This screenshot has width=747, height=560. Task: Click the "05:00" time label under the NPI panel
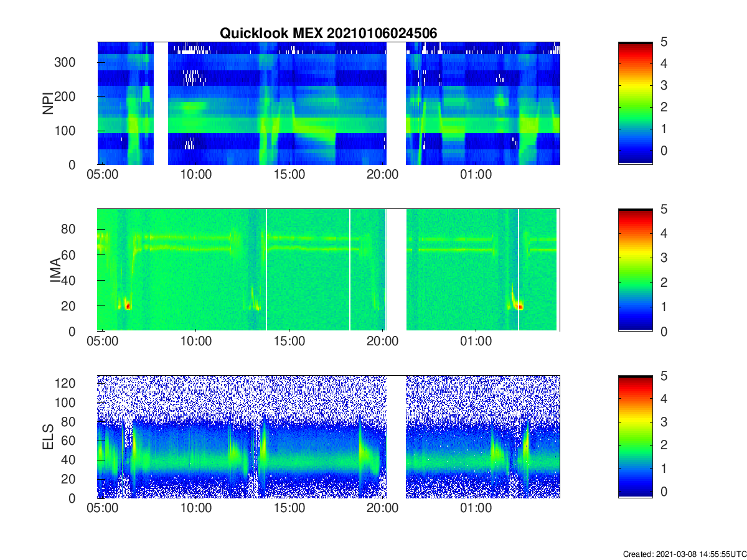point(103,175)
